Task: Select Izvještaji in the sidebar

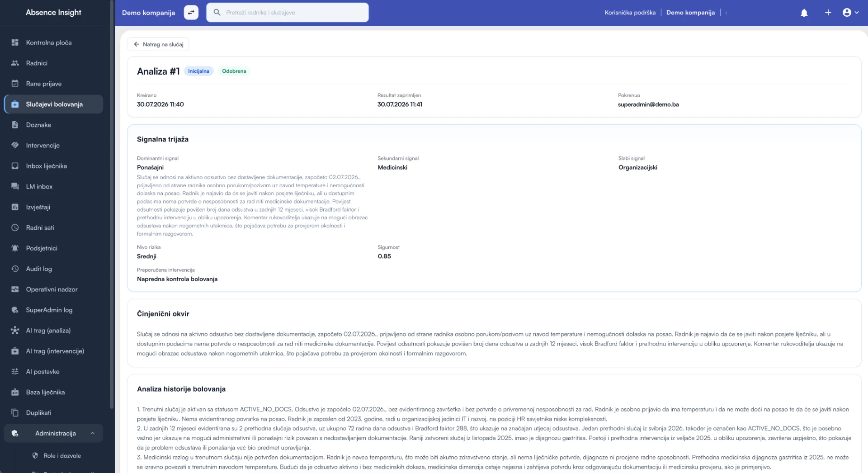Action: point(54,207)
